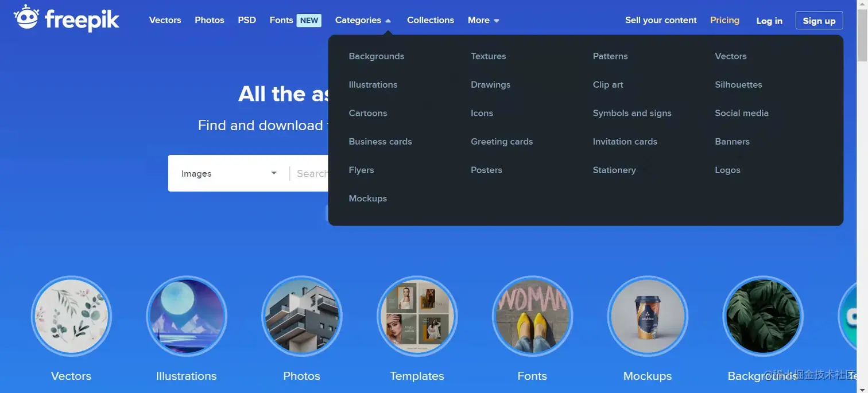This screenshot has width=868, height=393.
Task: Select Vectors in Categories menu
Action: (731, 56)
